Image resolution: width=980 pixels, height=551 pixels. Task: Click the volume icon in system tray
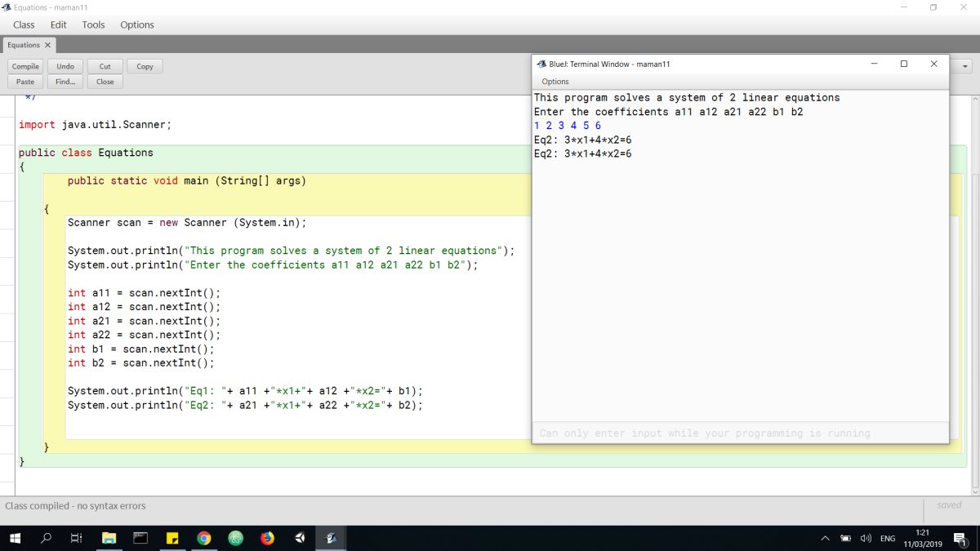865,539
